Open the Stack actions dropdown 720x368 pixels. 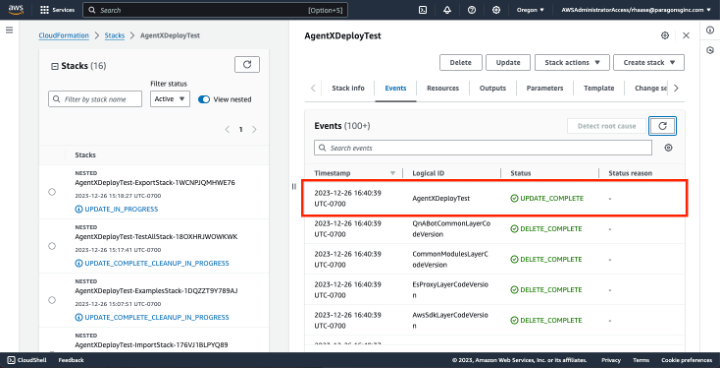(572, 62)
